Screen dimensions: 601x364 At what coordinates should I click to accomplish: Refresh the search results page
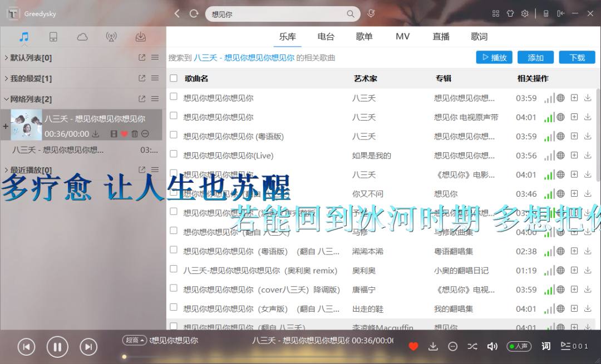pyautogui.click(x=194, y=14)
